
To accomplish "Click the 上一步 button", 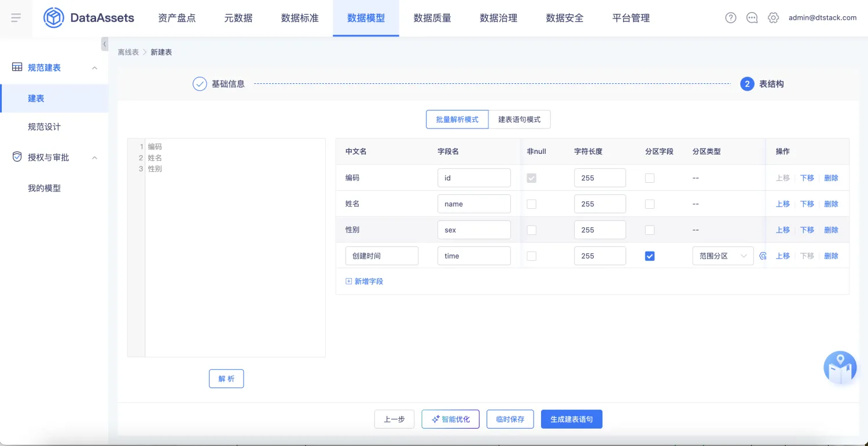I will pyautogui.click(x=394, y=419).
